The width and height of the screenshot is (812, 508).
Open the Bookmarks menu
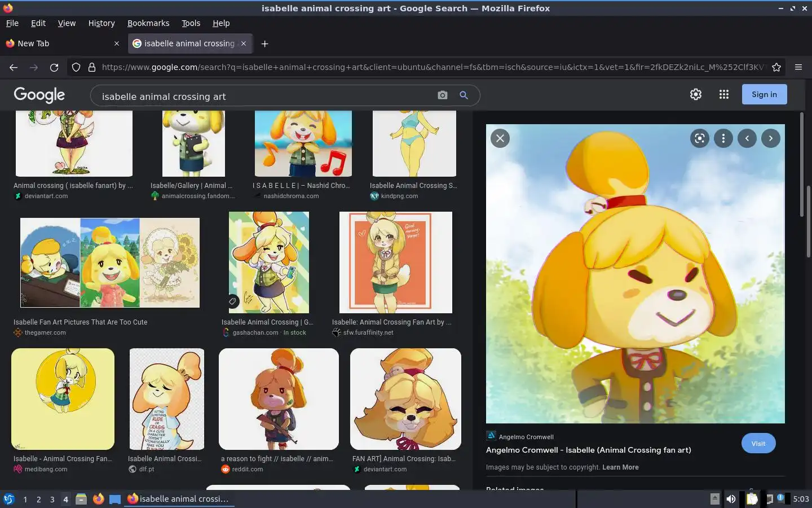(x=148, y=23)
